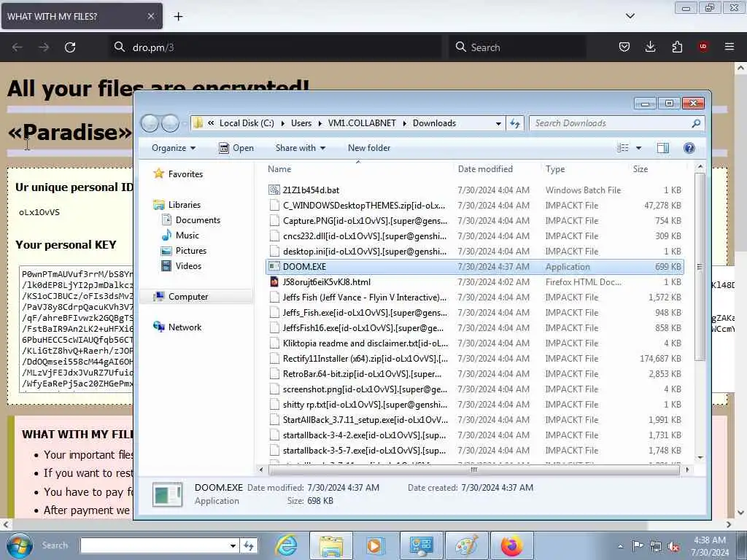Open the Firefox extensions puzzle icon
The height and width of the screenshot is (560, 747).
(x=677, y=47)
